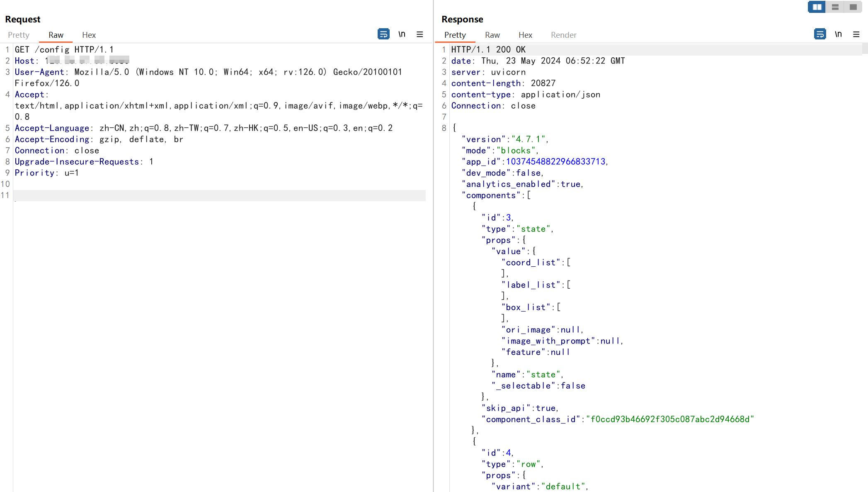Toggle word wrap icon in Response panel

(x=820, y=34)
